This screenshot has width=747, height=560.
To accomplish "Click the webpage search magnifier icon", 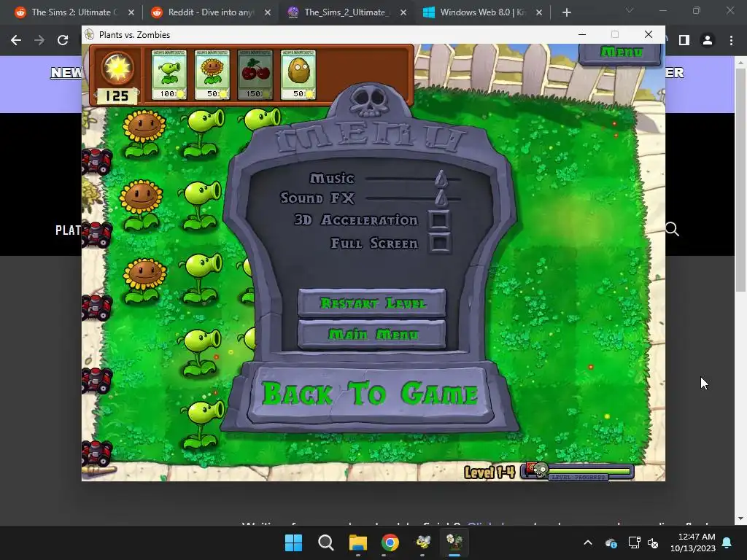I will tap(672, 229).
